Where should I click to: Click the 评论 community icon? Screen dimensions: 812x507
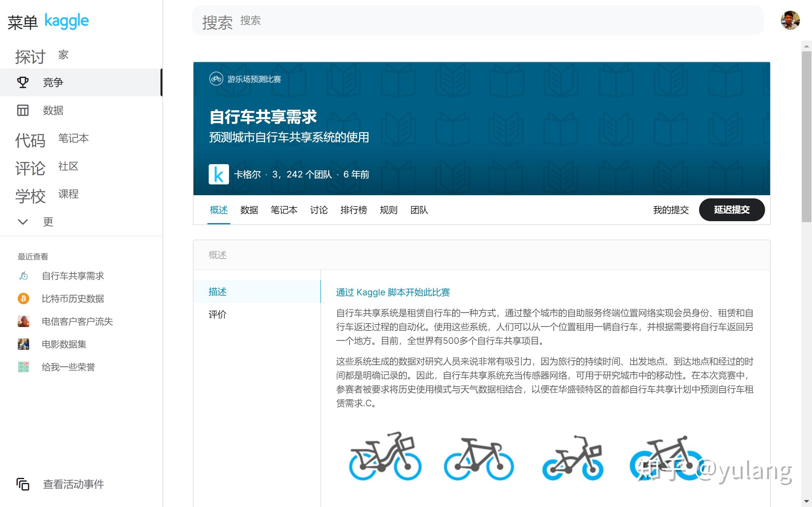30,168
